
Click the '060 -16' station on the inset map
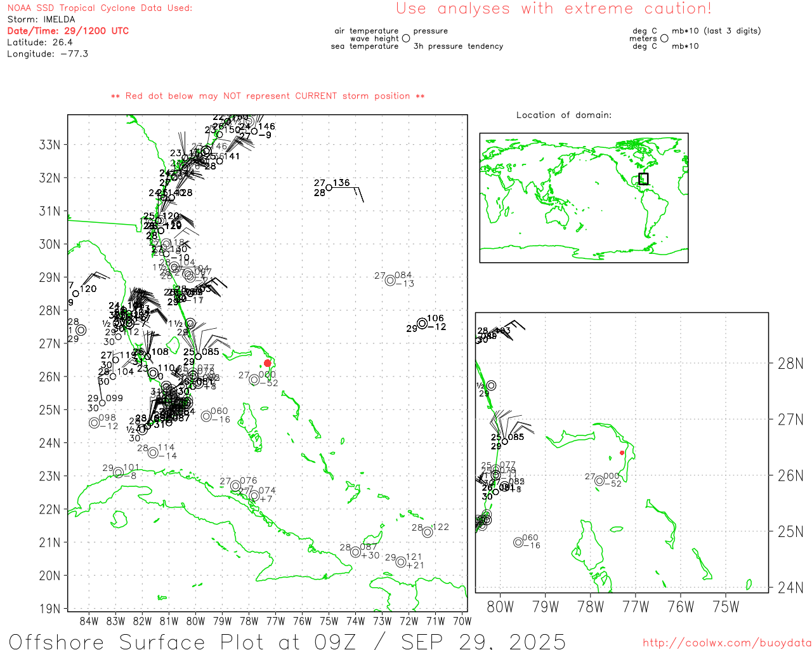tap(518, 542)
